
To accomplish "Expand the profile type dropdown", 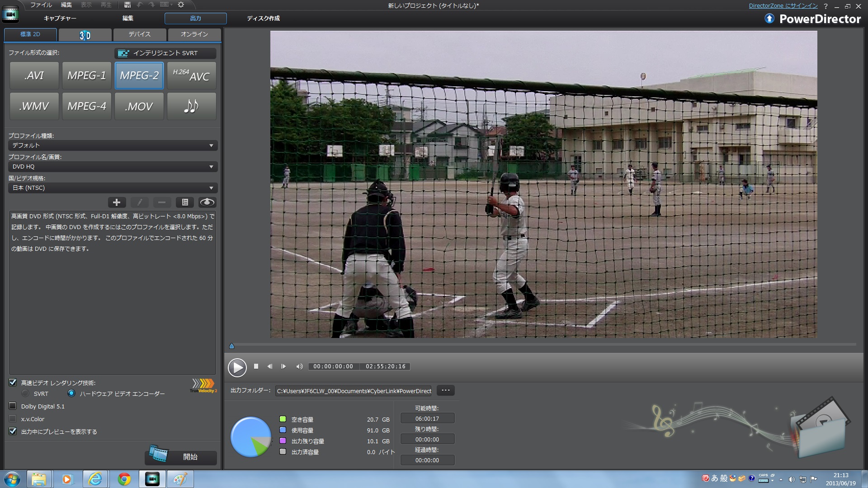I will point(113,145).
